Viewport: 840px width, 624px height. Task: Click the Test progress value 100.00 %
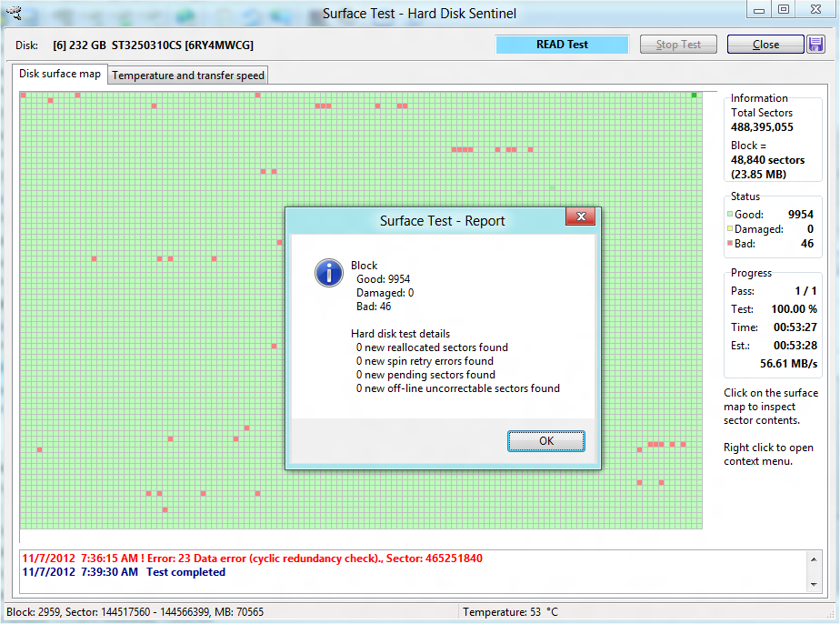pyautogui.click(x=794, y=309)
